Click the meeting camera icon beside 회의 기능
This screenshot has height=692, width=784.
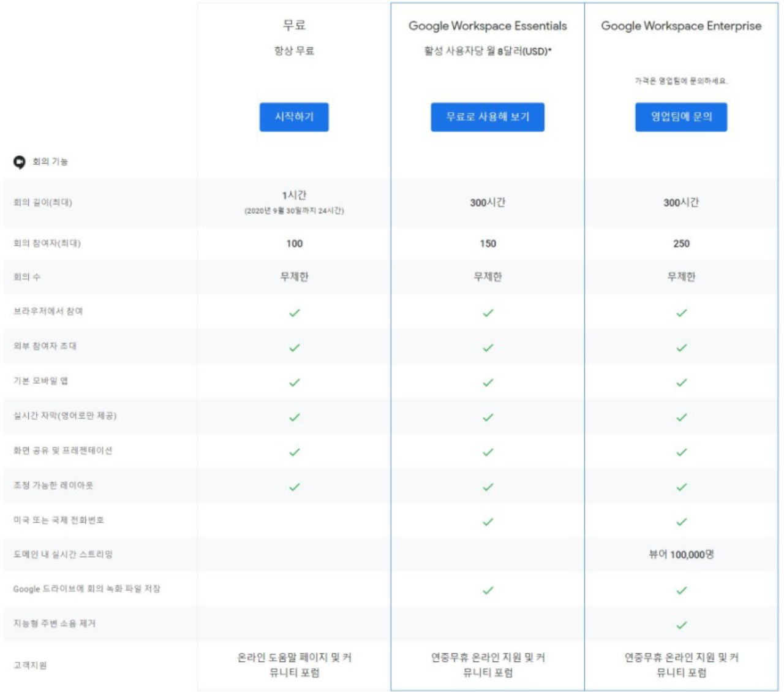coord(20,162)
